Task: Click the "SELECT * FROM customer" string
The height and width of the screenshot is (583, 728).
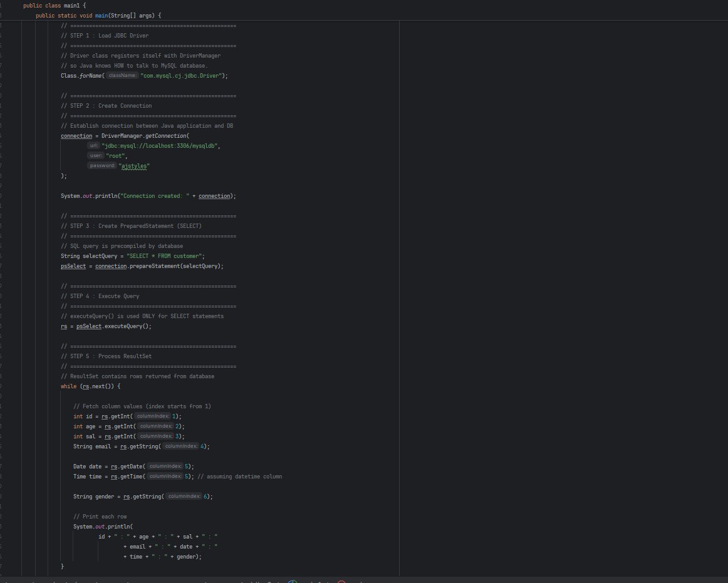Action: pyautogui.click(x=164, y=256)
